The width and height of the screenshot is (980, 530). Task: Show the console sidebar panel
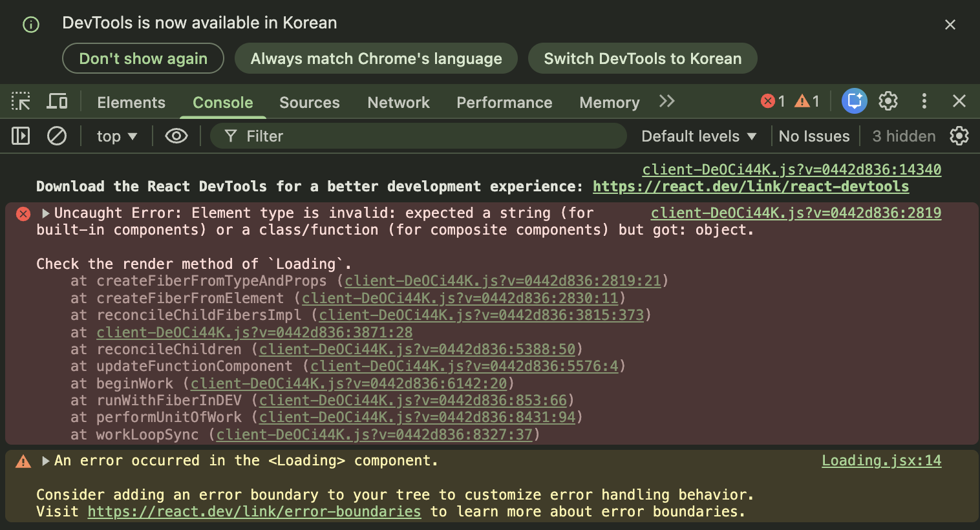20,136
